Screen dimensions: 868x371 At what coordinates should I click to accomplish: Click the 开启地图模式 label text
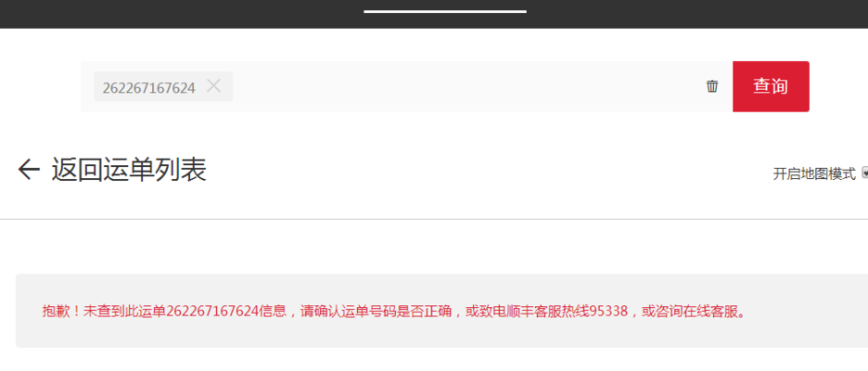[x=814, y=173]
